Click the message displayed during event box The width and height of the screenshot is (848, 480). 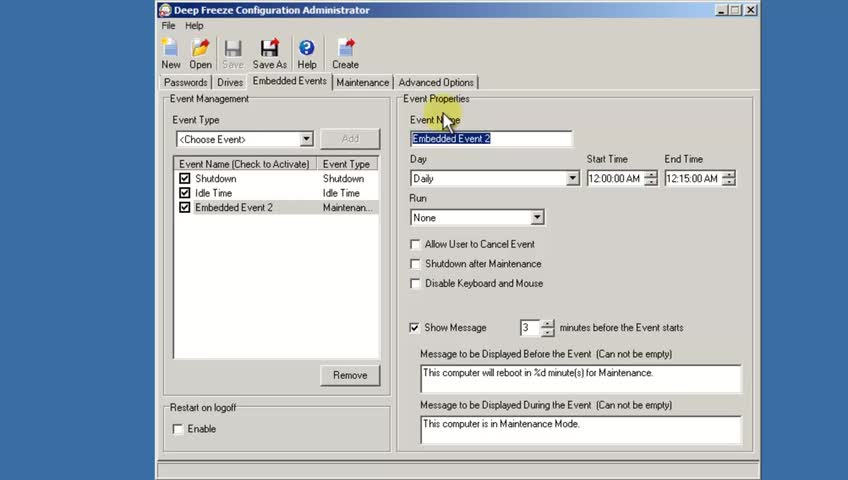pos(580,430)
